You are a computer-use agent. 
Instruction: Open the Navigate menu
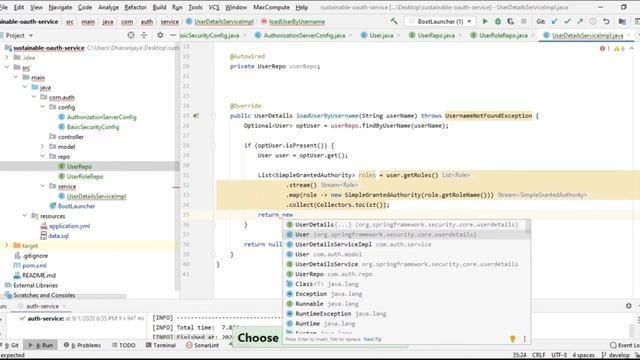(60, 7)
